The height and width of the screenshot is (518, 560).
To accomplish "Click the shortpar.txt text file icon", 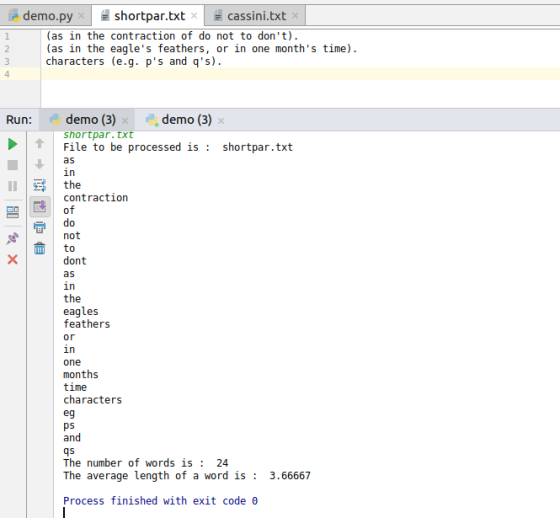I will pyautogui.click(x=105, y=16).
